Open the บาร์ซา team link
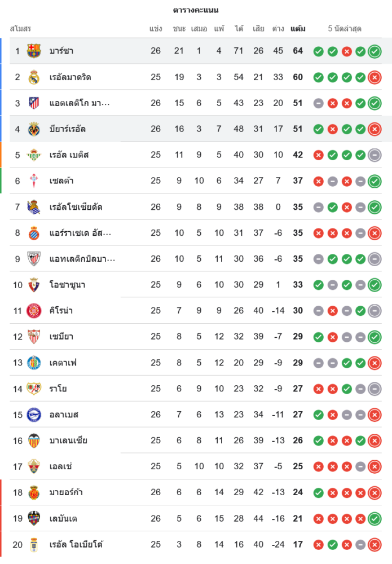 point(61,51)
